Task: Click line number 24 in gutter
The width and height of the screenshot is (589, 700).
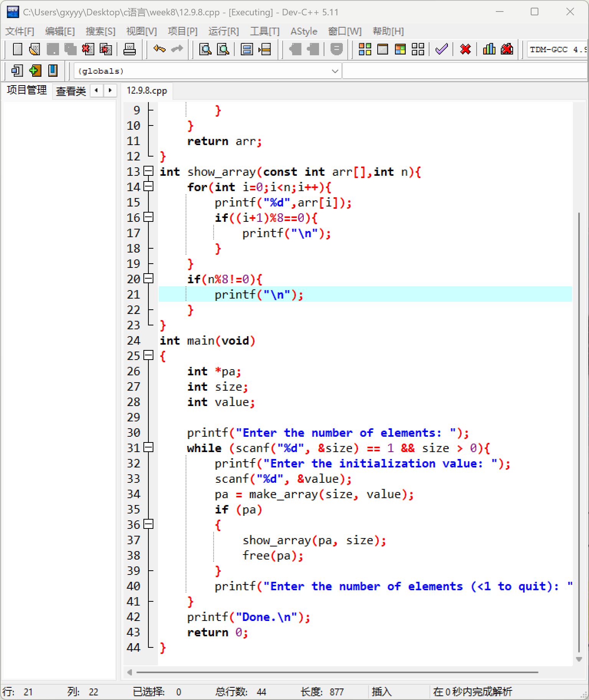Action: (133, 340)
